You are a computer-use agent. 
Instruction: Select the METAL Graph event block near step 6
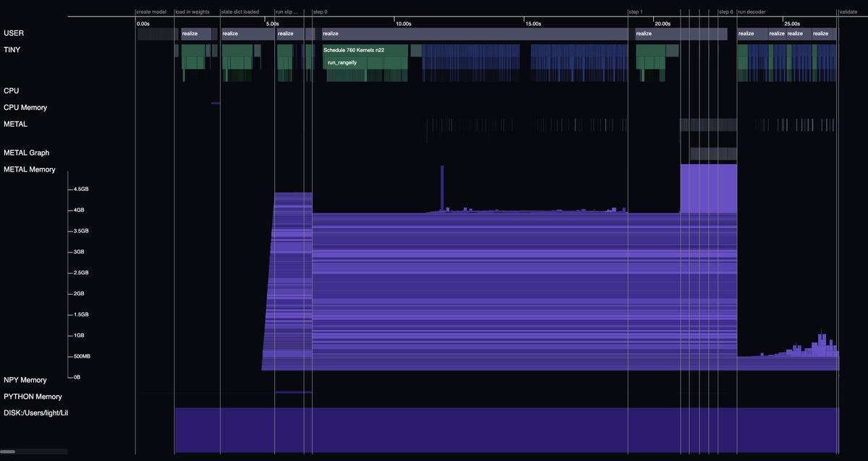(713, 153)
